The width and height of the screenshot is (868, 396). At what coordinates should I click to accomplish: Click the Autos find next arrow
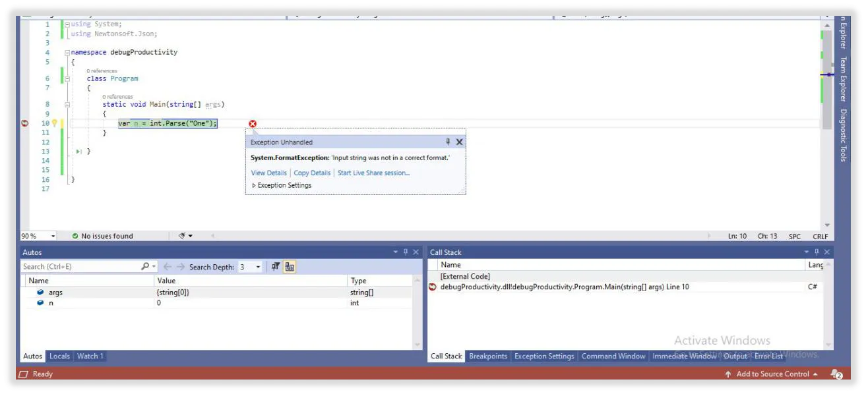point(181,267)
